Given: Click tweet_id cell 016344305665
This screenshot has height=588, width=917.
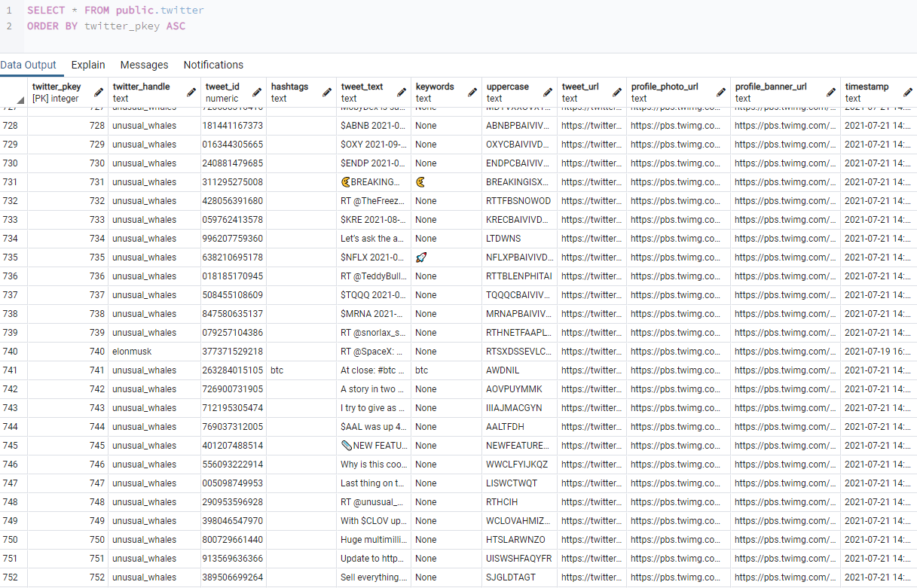Looking at the screenshot, I should [232, 145].
